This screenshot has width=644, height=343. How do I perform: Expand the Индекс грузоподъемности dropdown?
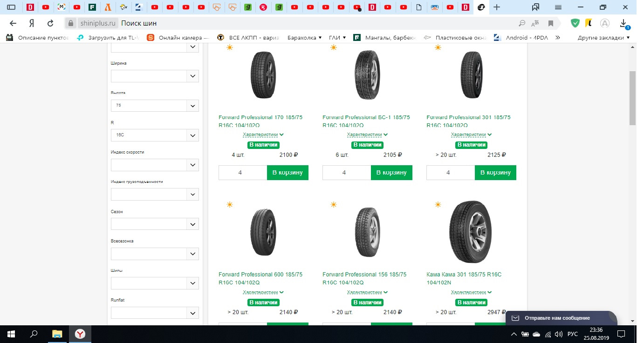[x=155, y=195]
